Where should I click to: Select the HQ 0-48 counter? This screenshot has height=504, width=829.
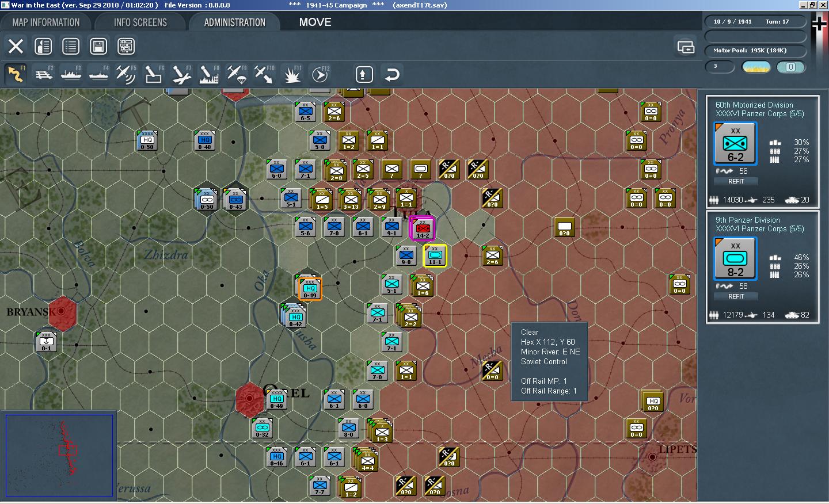[204, 141]
